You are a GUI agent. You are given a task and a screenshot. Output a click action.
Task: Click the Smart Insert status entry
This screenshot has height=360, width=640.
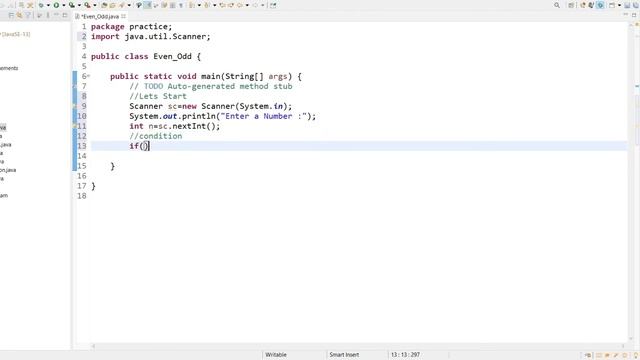click(344, 355)
